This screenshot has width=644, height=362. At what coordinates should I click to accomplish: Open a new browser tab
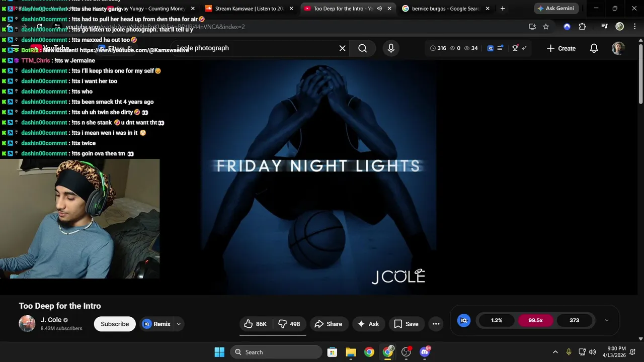point(503,9)
